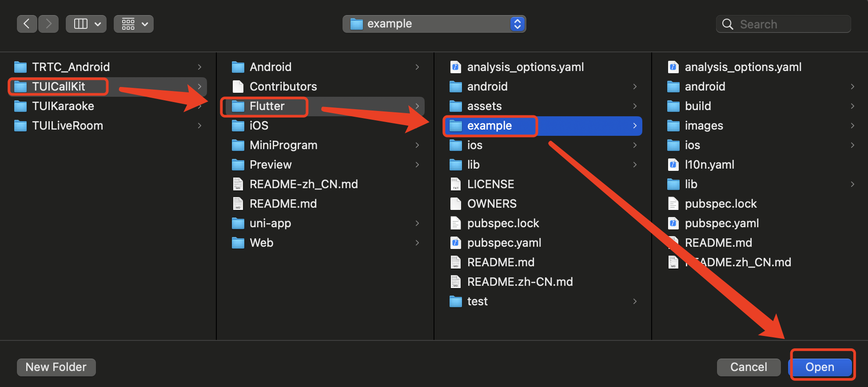Viewport: 868px width, 387px height.
Task: Select the l10n.yaml file icon
Action: (x=673, y=165)
